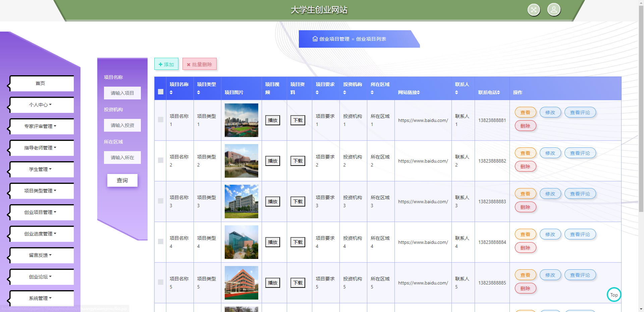Focus the 项目名称 search input field
Image resolution: width=644 pixels, height=312 pixels.
coord(122,93)
